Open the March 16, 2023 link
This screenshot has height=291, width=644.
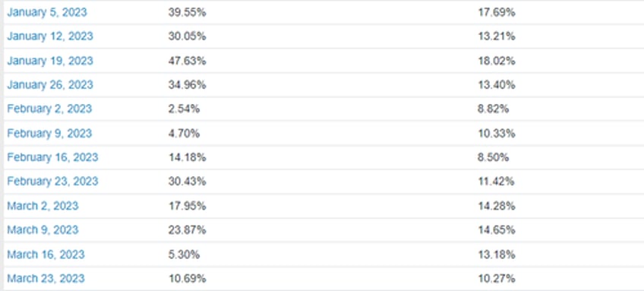click(x=46, y=255)
